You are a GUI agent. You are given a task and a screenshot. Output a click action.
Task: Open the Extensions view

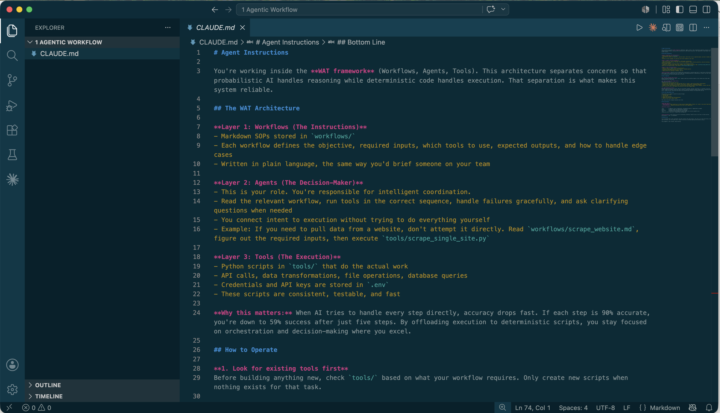tap(12, 130)
